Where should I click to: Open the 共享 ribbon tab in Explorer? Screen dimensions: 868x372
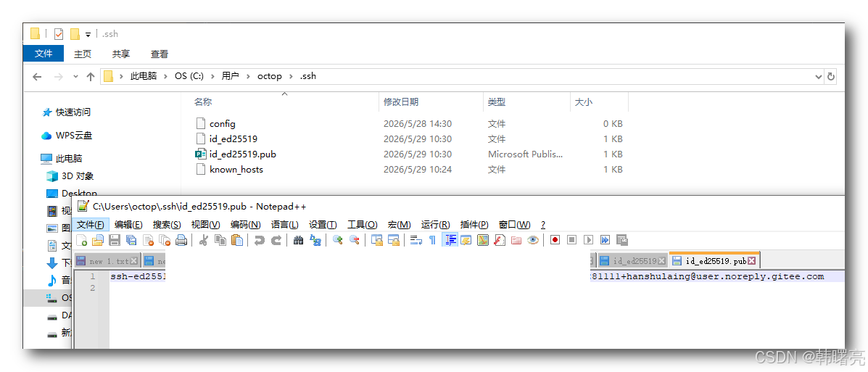click(x=120, y=54)
